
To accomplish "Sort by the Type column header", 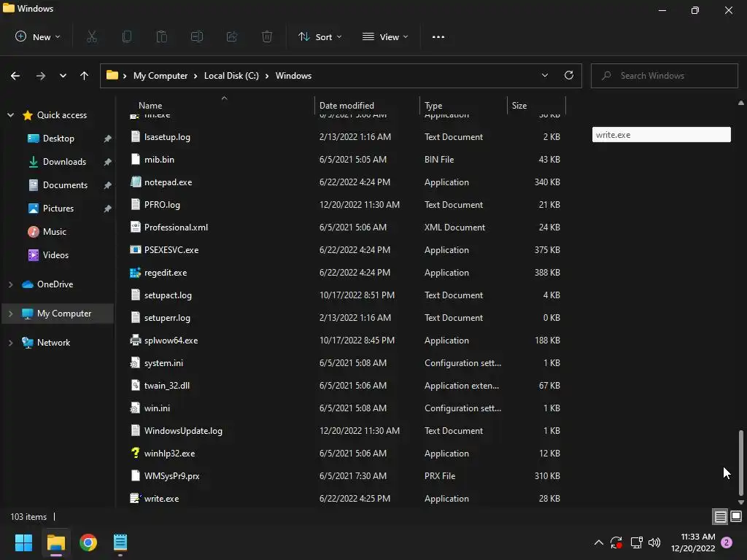I will (433, 105).
